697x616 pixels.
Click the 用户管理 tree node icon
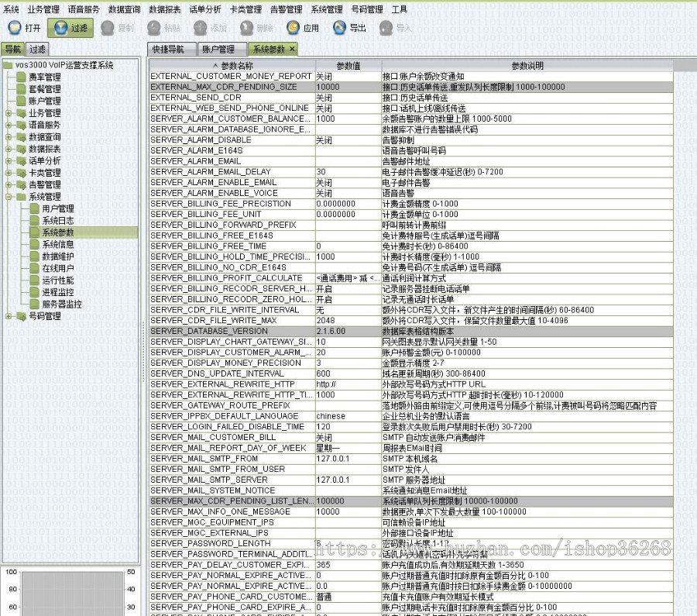[35, 208]
